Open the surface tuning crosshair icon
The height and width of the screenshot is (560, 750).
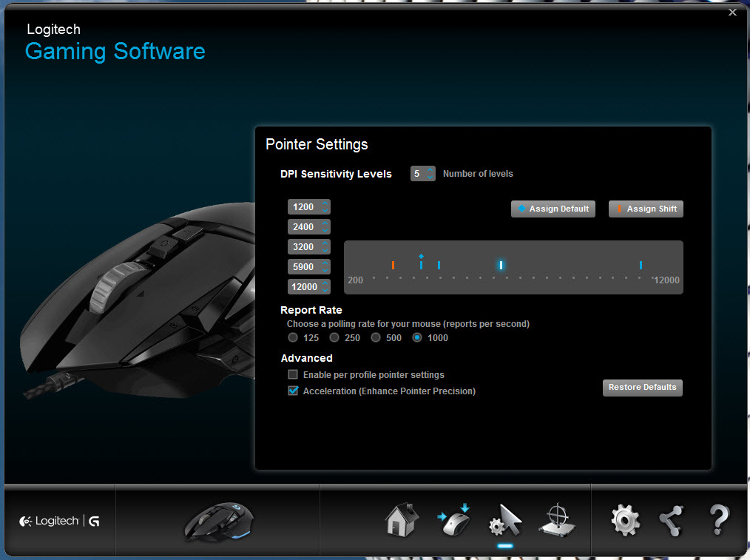coord(557,520)
